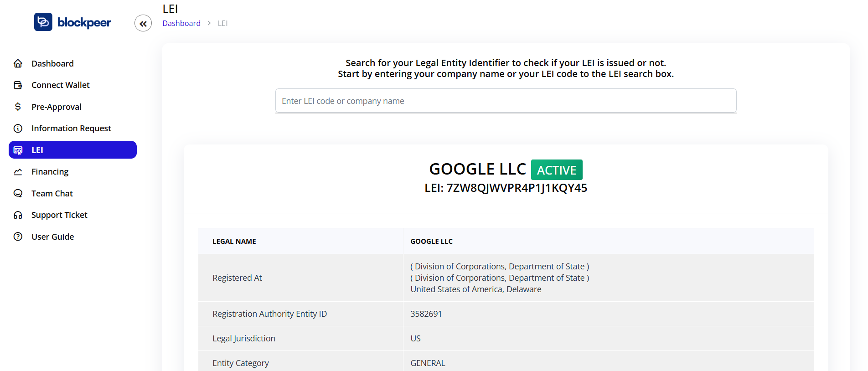868x371 pixels.
Task: Click the Dashboard breadcrumb link
Action: point(181,23)
